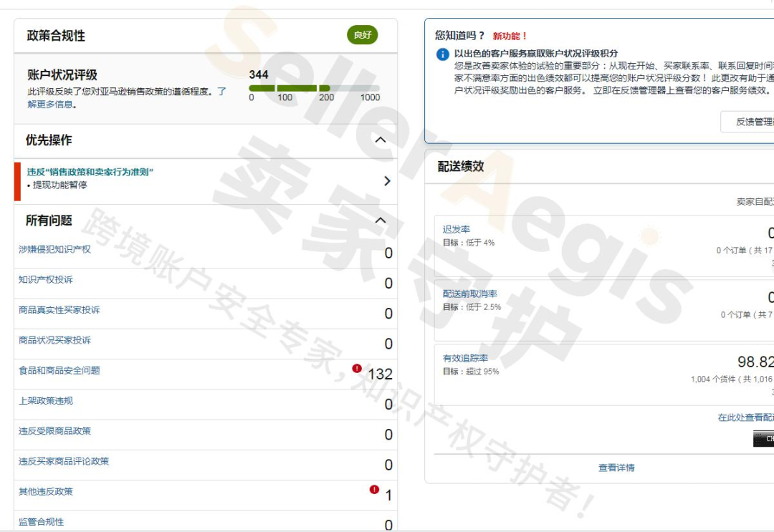The width and height of the screenshot is (774, 532).
Task: Open 违反买家商品评论政策 link
Action: click(x=64, y=462)
